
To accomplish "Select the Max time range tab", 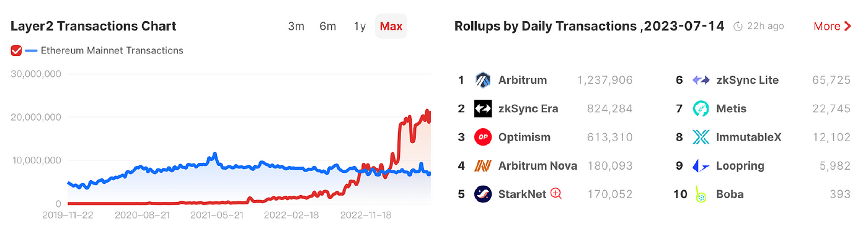I will [391, 26].
